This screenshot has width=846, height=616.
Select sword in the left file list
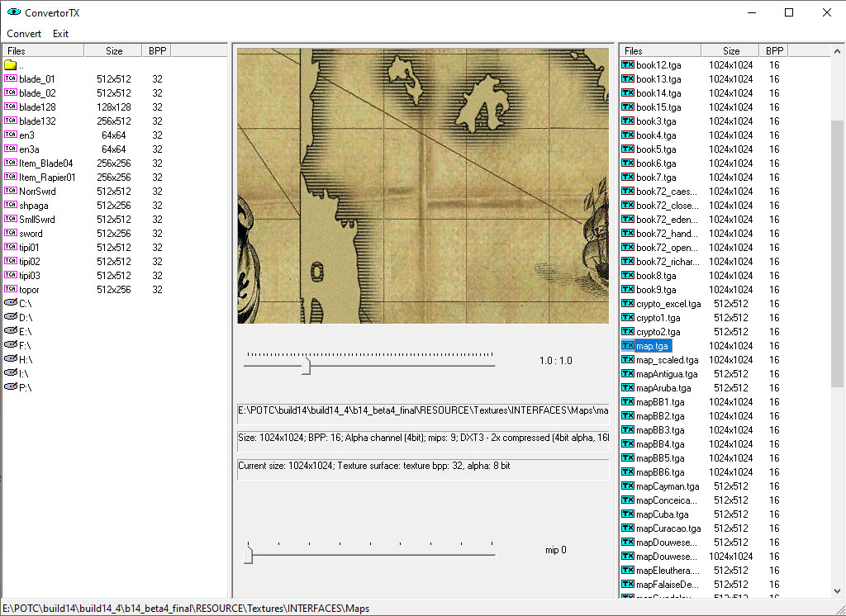(31, 233)
